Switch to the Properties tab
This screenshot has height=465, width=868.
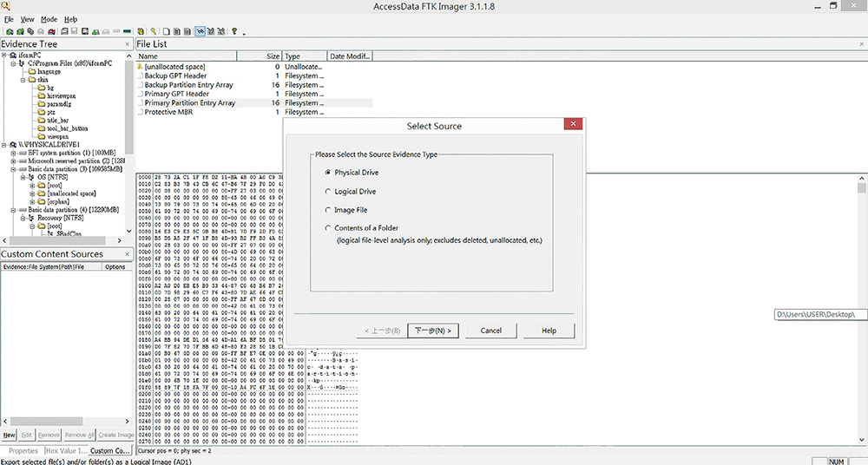pos(23,451)
